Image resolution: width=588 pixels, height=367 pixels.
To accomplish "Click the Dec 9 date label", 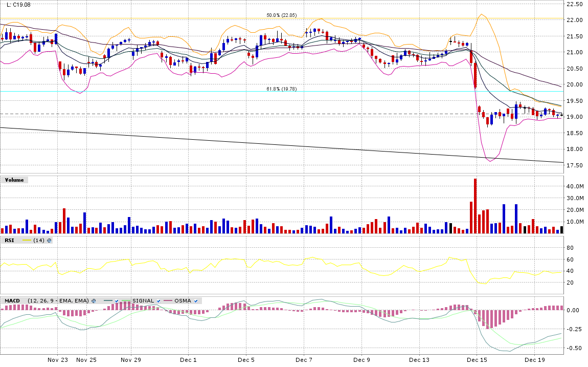I will point(361,360).
